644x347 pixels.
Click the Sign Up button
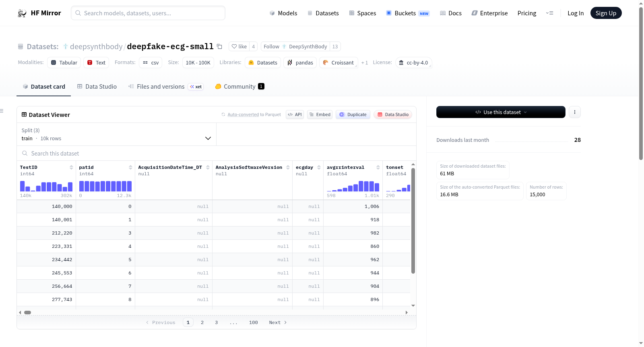606,13
